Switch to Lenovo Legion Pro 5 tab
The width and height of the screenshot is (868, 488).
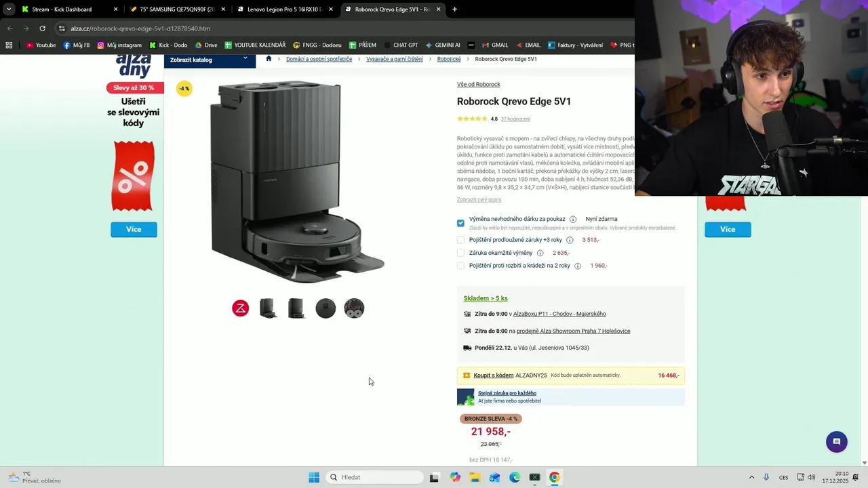pos(285,9)
